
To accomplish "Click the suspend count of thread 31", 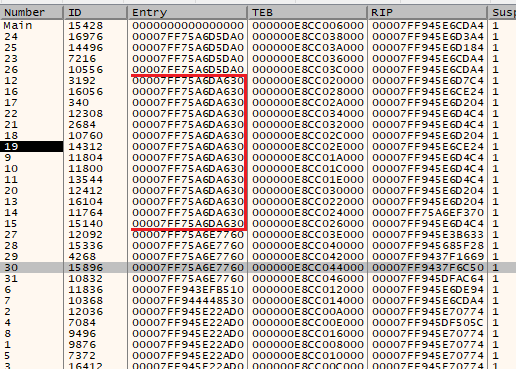I will click(x=496, y=279).
